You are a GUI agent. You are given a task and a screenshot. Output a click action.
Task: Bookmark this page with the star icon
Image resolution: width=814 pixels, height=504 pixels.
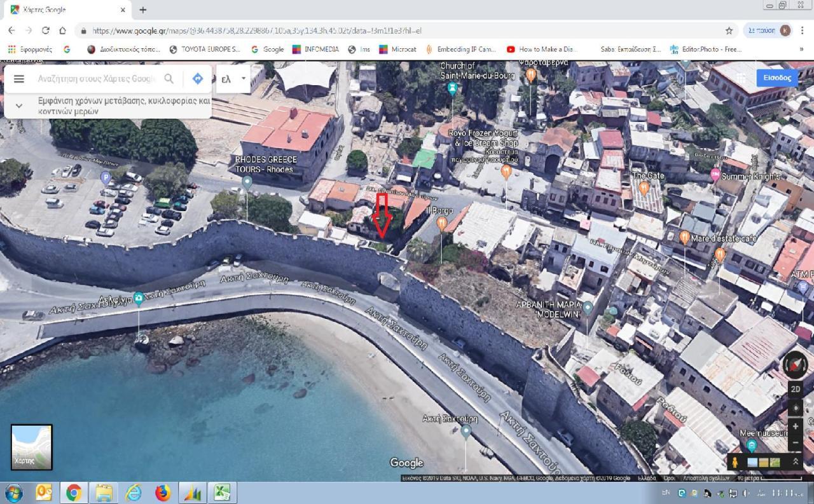[729, 31]
